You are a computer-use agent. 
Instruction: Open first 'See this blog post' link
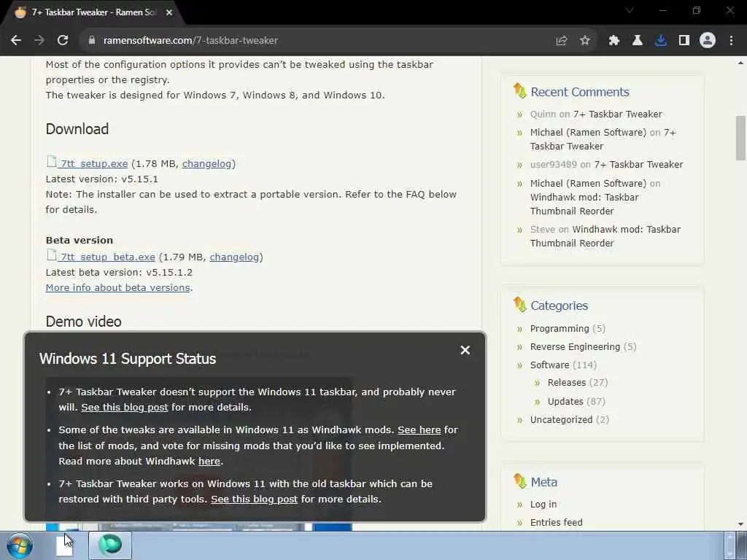(x=125, y=408)
